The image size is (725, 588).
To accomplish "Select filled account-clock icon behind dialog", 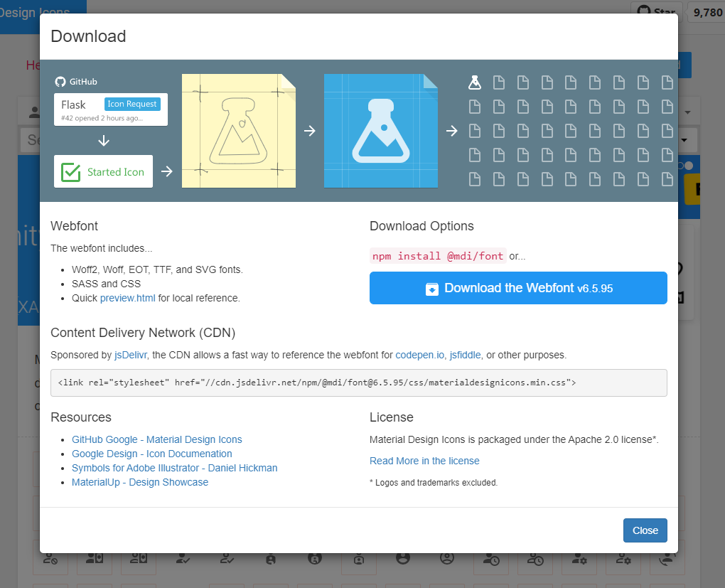I will pyautogui.click(x=491, y=559).
